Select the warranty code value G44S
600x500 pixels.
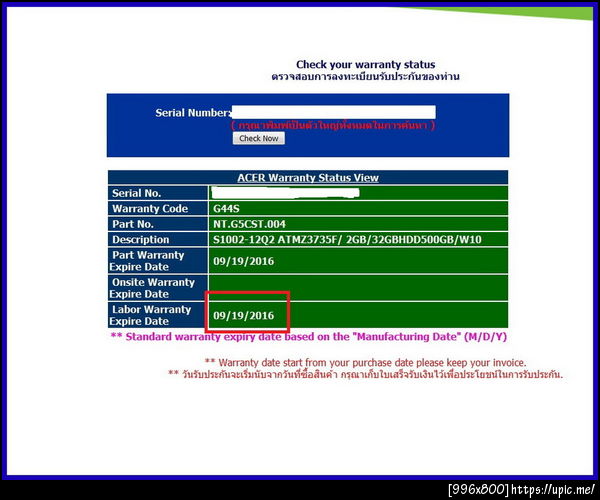click(x=226, y=208)
